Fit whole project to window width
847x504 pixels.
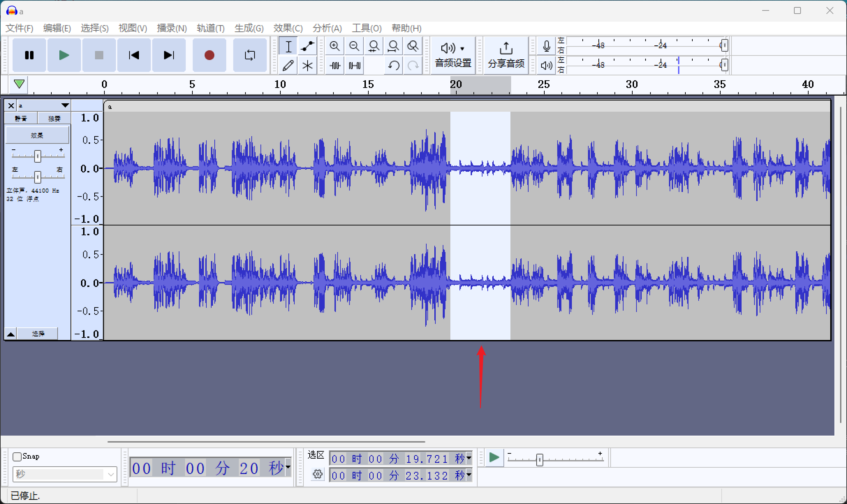[393, 46]
